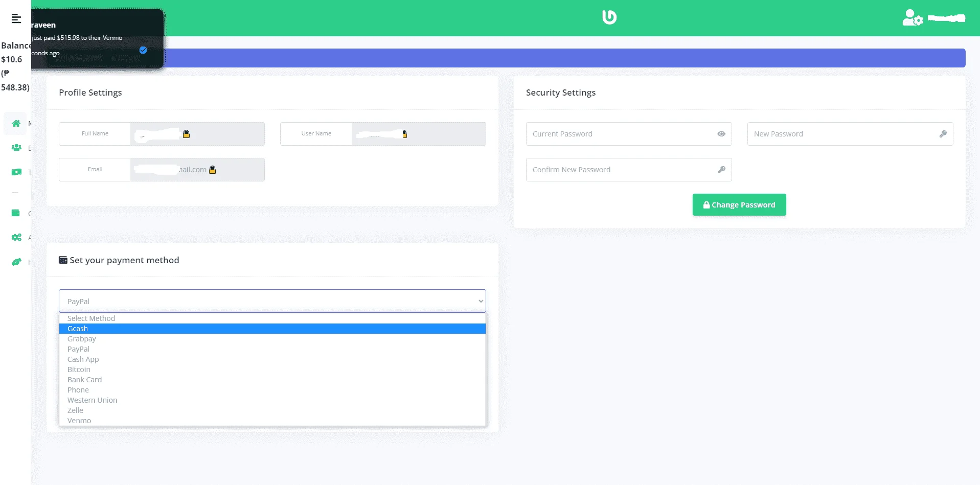Screen dimensions: 980x485
Task: Click the key icon in Confirm New Password
Action: [722, 170]
